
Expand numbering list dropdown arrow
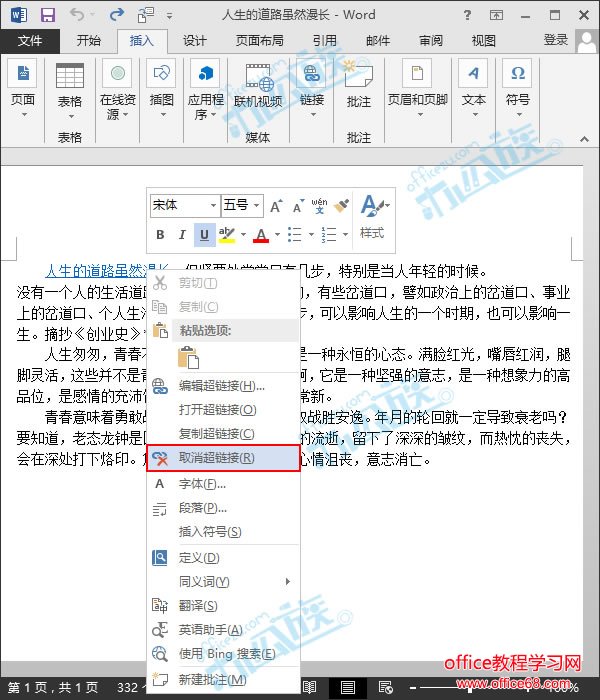click(x=345, y=234)
